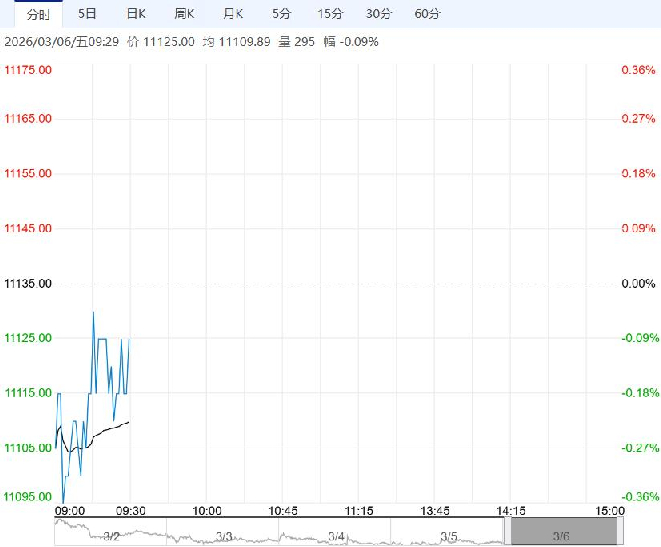
Task: Switch to the 15分 interval tab
Action: [329, 14]
